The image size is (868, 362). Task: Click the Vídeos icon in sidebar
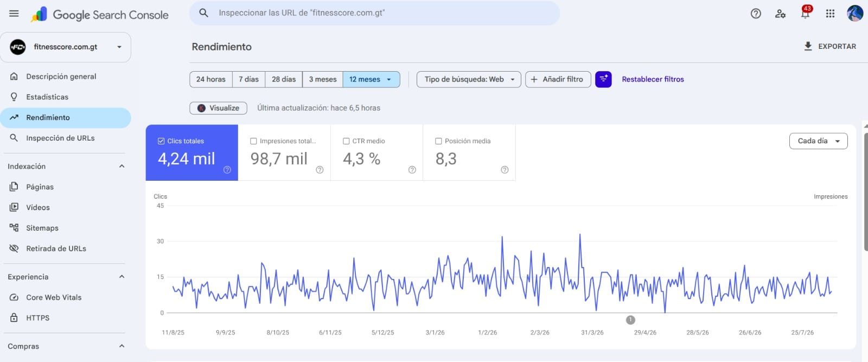click(x=14, y=207)
